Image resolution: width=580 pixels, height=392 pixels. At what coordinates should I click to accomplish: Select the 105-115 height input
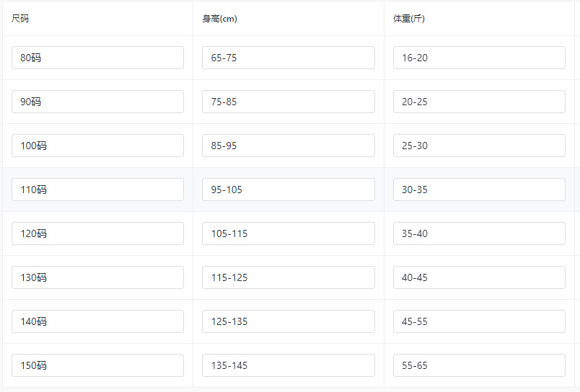(x=288, y=233)
